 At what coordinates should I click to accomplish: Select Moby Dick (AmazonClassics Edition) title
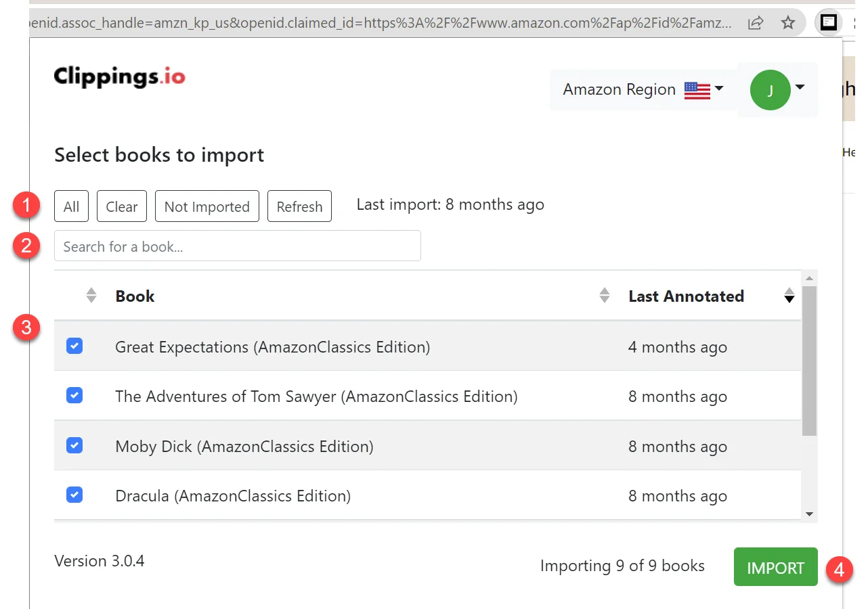tap(244, 447)
